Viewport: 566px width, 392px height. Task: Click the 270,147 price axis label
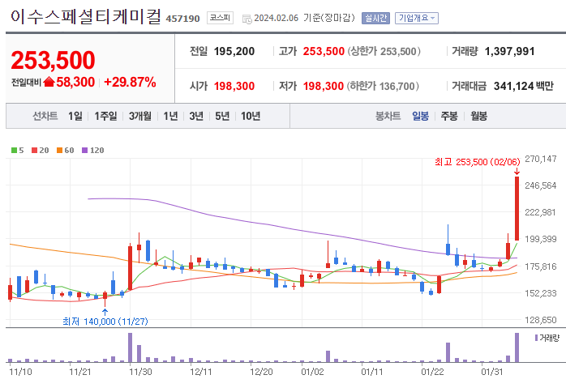tap(541, 159)
